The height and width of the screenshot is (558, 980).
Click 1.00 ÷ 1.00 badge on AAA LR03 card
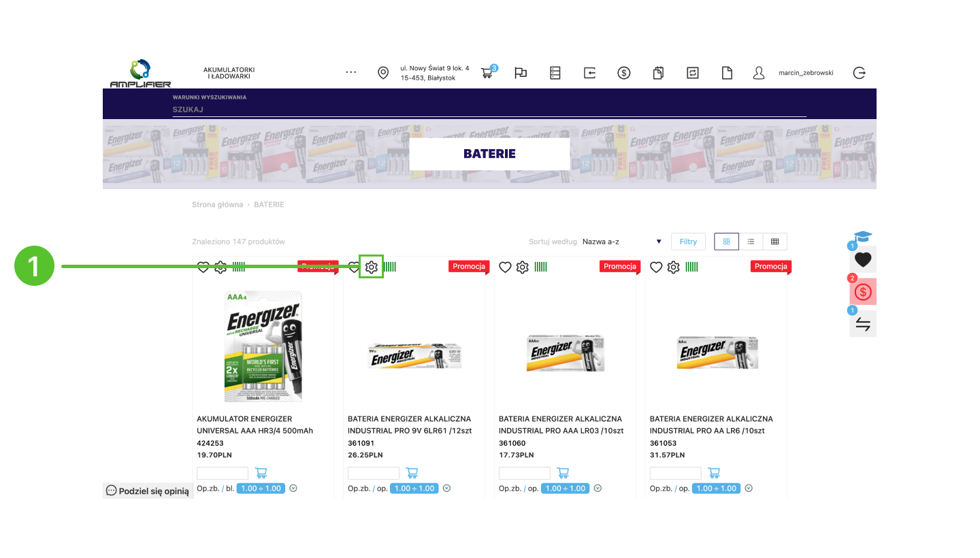coord(565,489)
